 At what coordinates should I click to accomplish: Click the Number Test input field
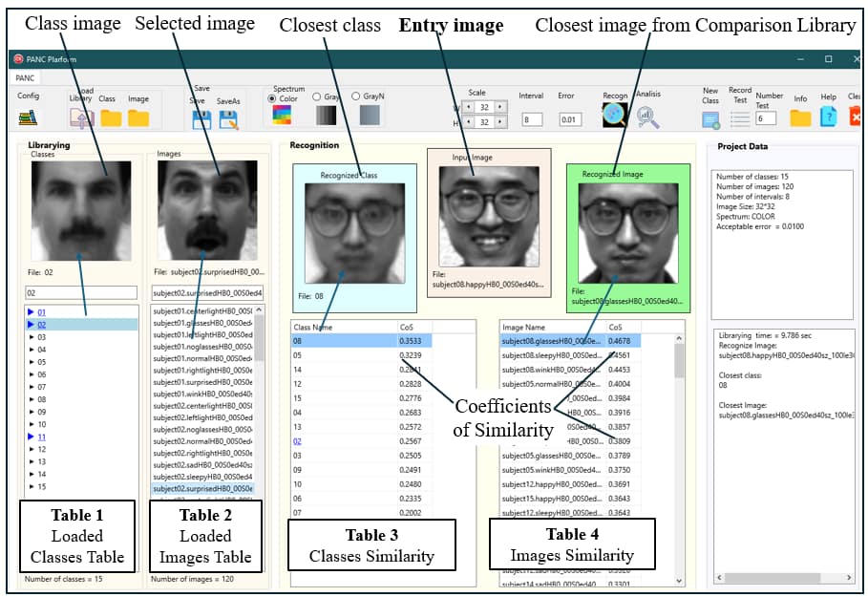point(766,117)
